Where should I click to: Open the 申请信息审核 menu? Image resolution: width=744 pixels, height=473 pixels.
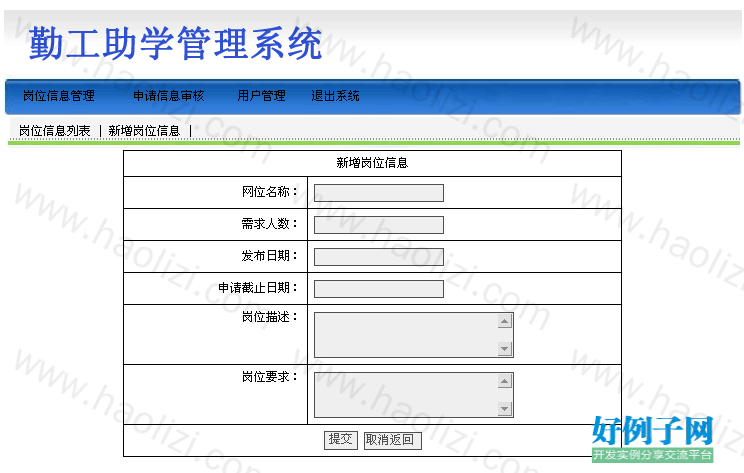168,96
